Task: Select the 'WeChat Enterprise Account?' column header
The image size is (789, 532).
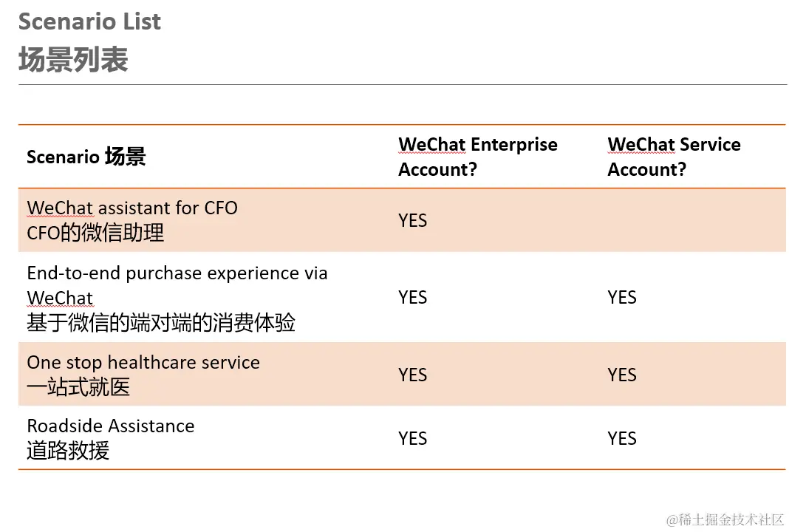Action: click(x=477, y=157)
